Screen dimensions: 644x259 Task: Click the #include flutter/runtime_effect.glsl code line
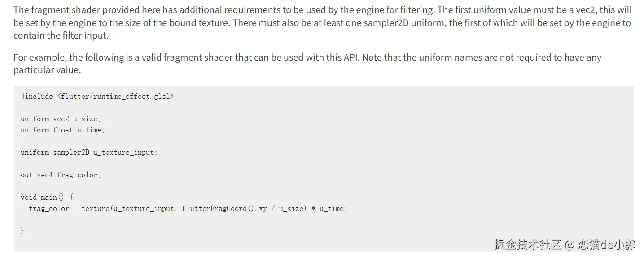97,96
